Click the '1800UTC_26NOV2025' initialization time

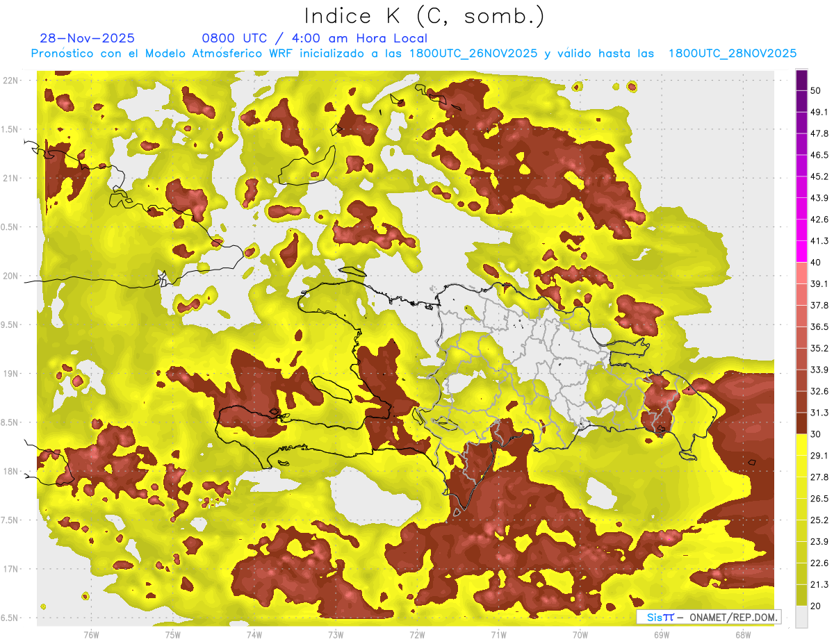pyautogui.click(x=473, y=53)
